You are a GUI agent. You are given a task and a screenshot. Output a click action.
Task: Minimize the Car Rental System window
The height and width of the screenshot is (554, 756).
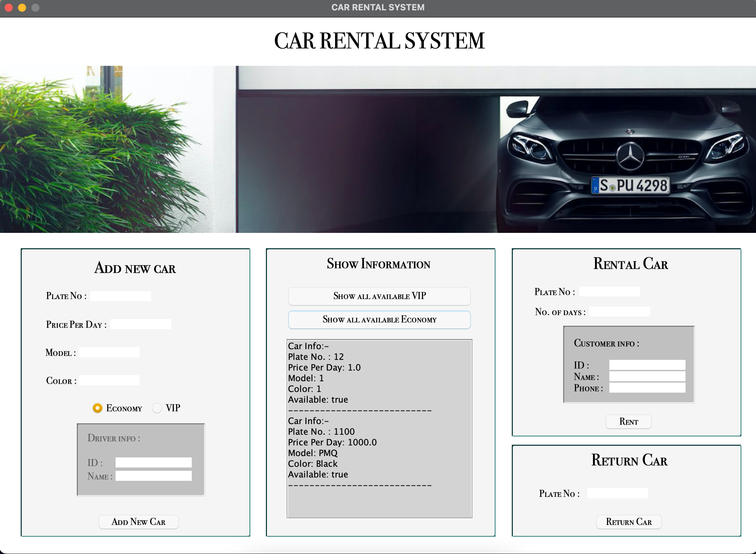click(x=22, y=7)
